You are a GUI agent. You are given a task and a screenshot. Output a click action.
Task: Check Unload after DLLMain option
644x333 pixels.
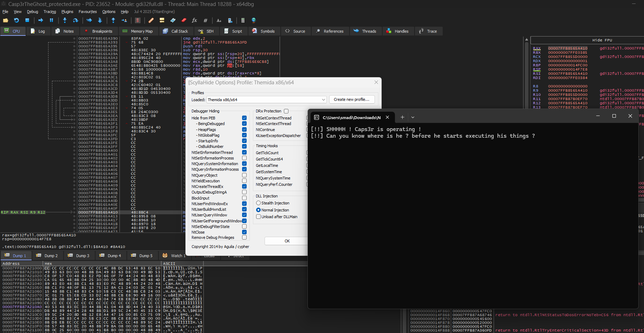point(258,217)
